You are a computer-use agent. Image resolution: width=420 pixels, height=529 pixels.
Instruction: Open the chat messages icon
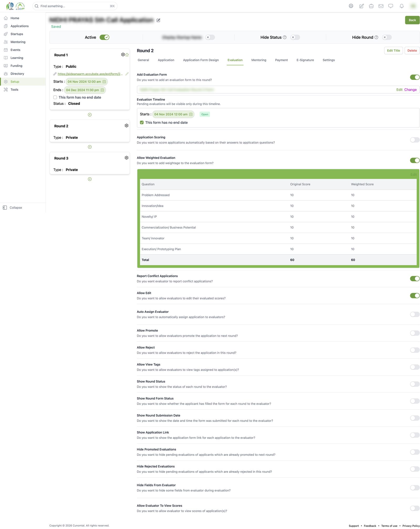(x=391, y=6)
